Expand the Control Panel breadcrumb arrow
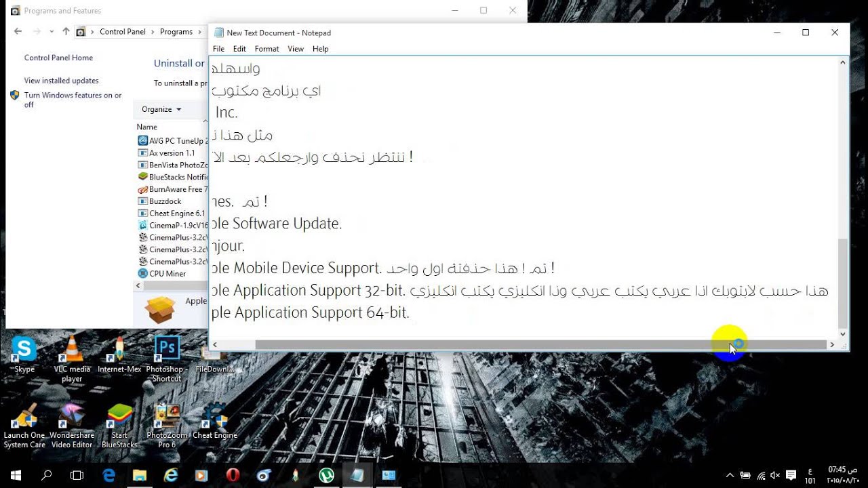This screenshot has height=488, width=868. pos(153,32)
